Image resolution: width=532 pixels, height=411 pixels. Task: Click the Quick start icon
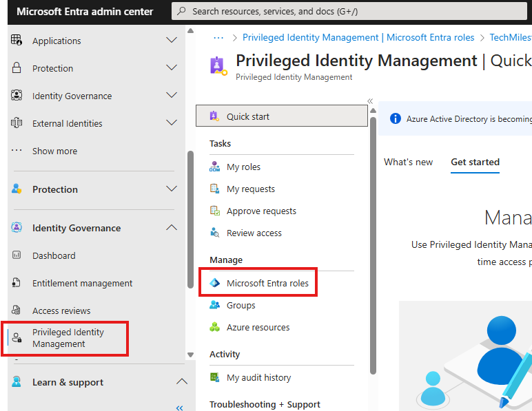click(x=214, y=116)
